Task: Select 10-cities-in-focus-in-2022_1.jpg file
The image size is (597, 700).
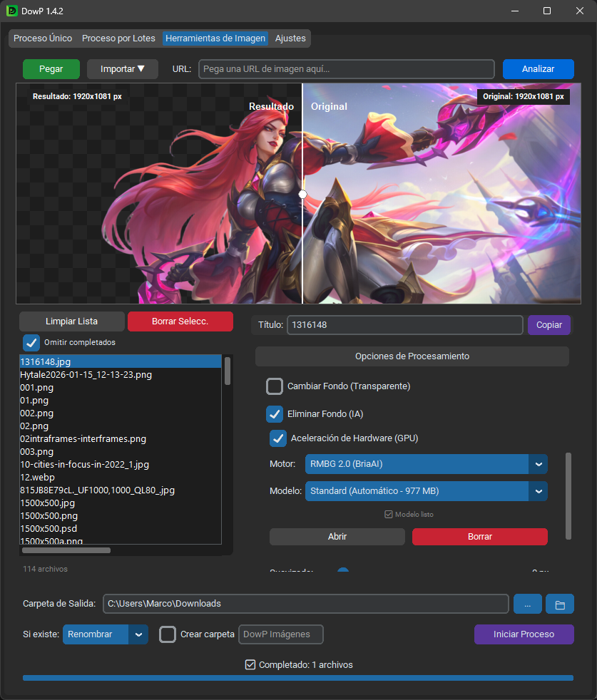Action: 121,464
